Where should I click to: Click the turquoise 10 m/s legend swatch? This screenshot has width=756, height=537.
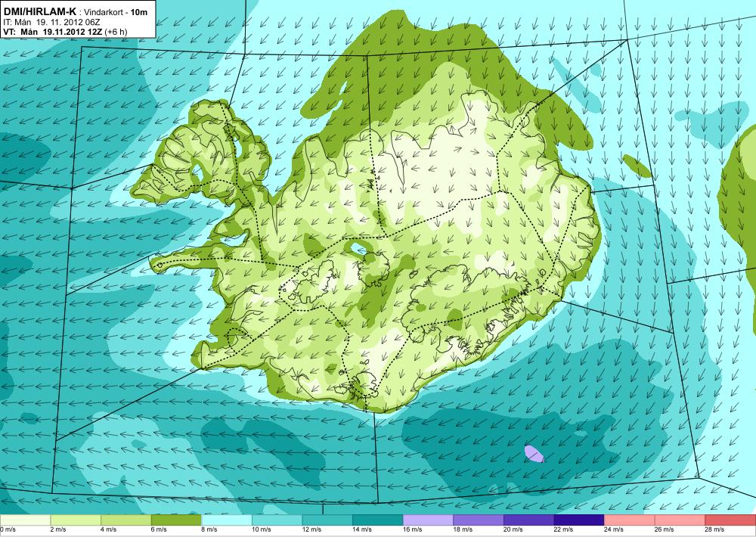click(x=277, y=520)
